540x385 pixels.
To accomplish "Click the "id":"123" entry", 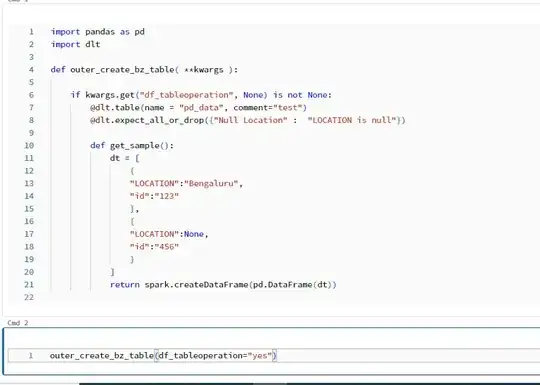I will coord(154,196).
